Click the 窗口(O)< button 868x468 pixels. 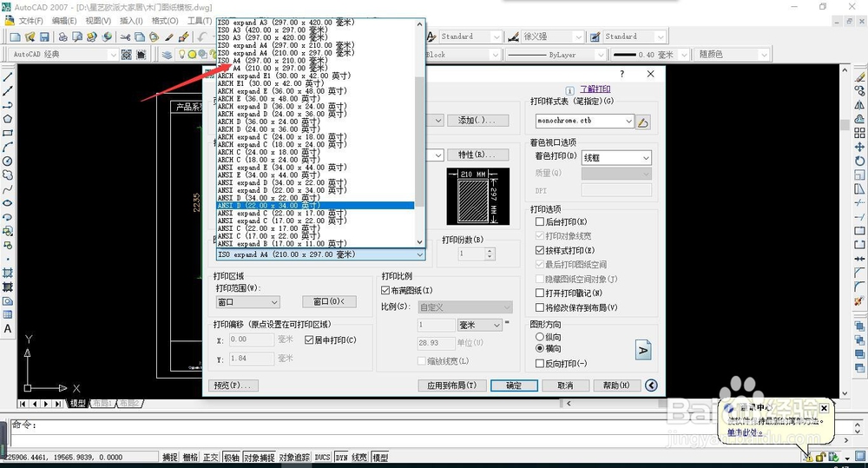pos(329,301)
